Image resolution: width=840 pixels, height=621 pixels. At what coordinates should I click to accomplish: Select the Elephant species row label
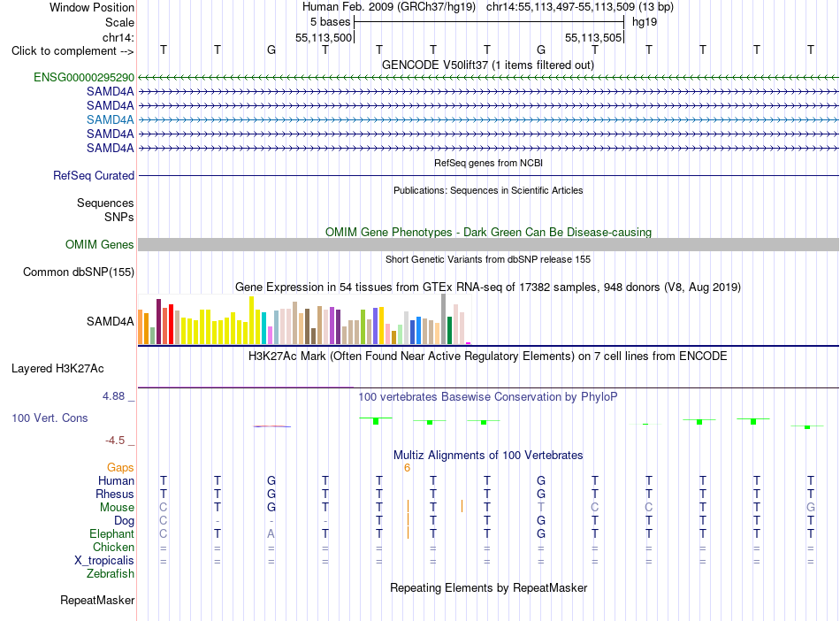click(x=111, y=534)
